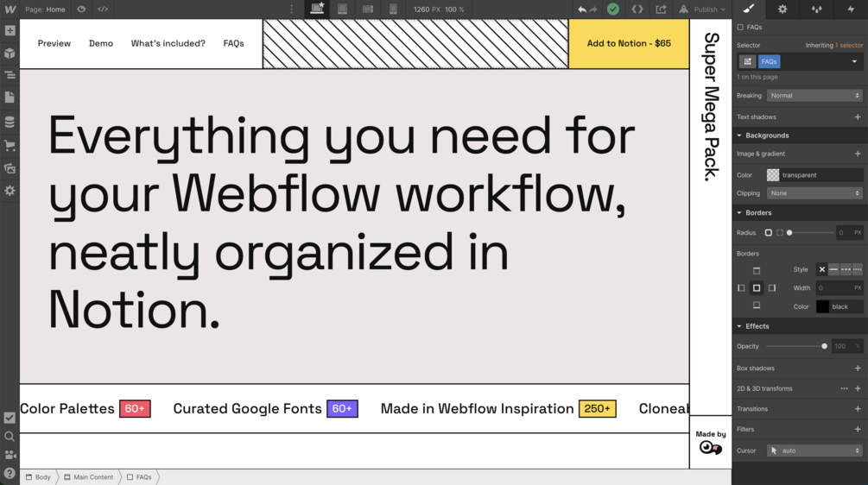Click the Preview nav link
The width and height of the screenshot is (868, 485).
click(54, 43)
